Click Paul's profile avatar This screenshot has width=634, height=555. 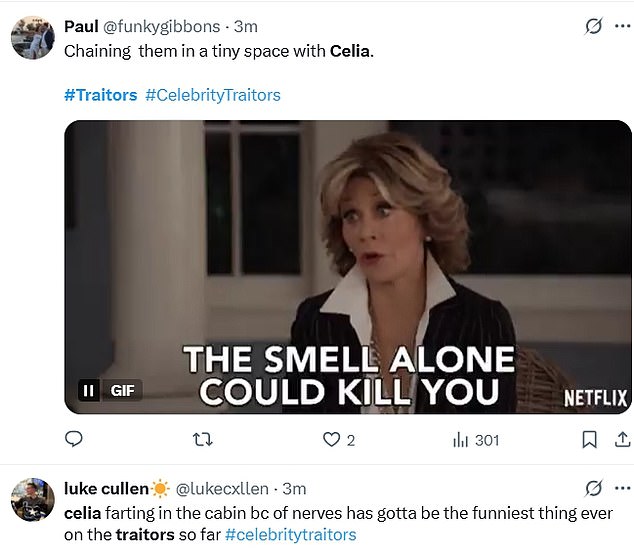(x=32, y=37)
